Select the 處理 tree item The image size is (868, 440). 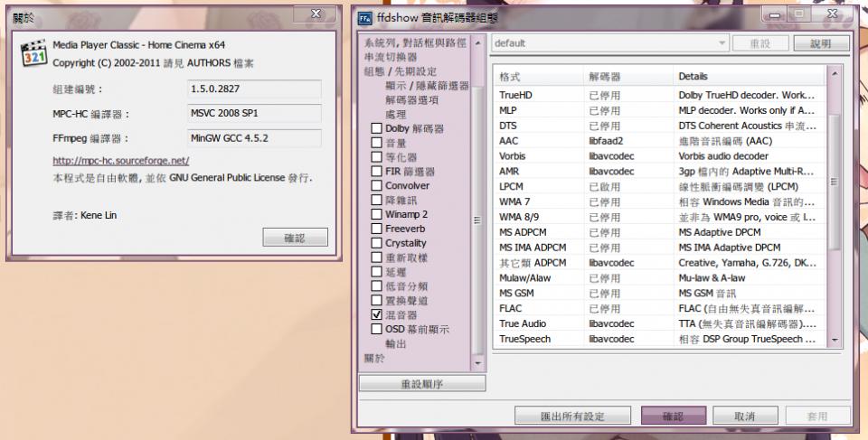pyautogui.click(x=396, y=115)
